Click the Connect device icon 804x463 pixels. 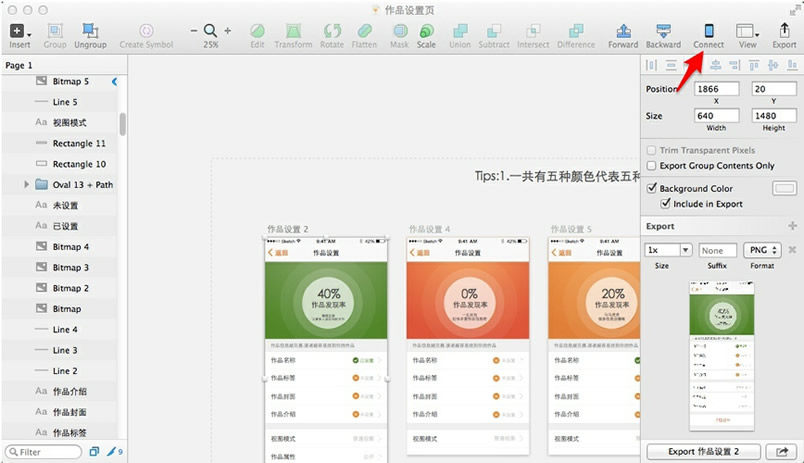tap(709, 31)
